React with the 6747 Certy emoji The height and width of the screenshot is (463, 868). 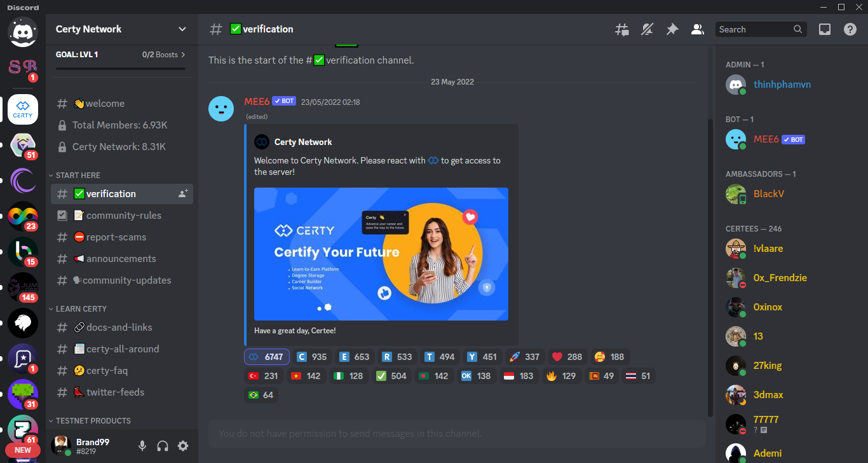267,357
